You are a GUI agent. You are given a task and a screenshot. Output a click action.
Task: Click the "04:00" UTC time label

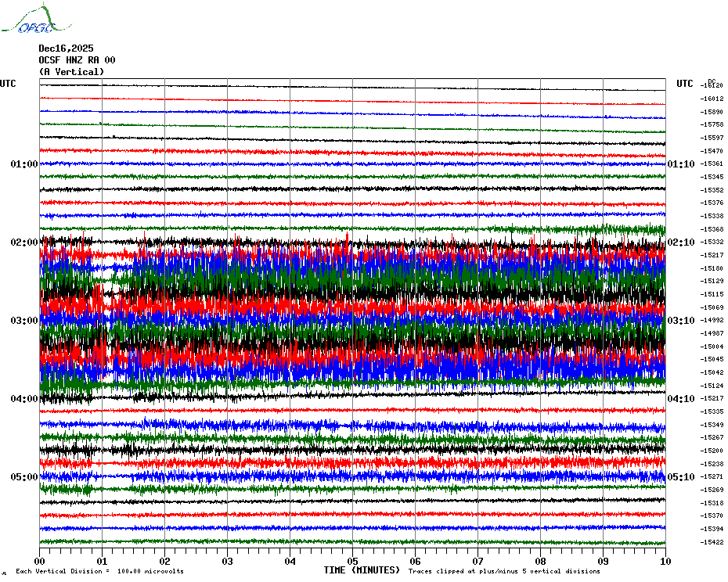24,399
